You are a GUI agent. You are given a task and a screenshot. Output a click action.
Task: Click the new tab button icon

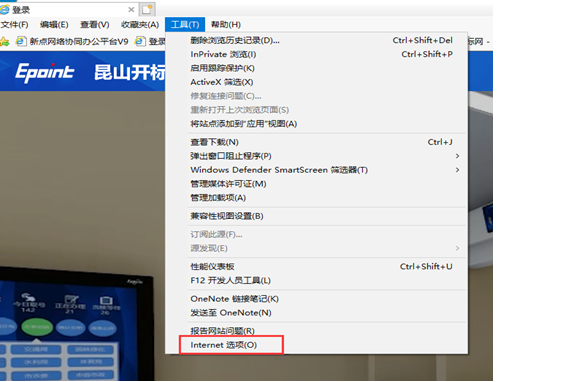click(147, 10)
